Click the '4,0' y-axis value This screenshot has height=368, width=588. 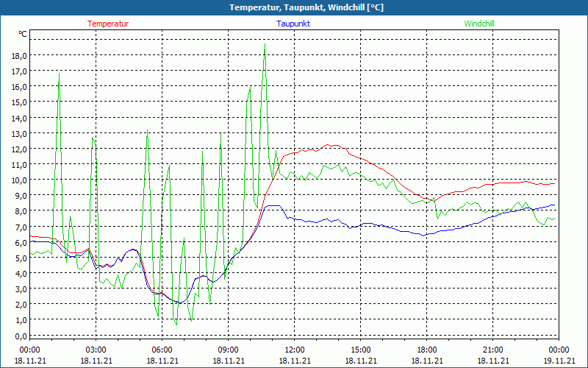tap(21, 274)
